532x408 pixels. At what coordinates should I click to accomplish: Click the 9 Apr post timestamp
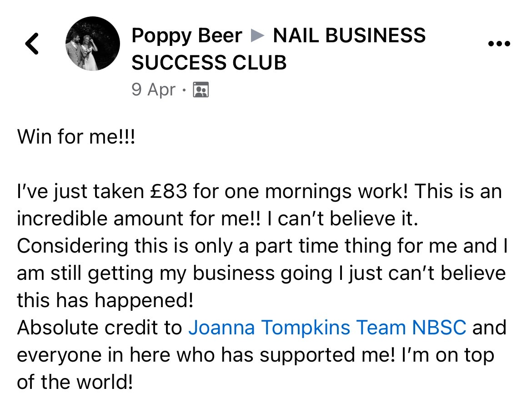click(154, 90)
